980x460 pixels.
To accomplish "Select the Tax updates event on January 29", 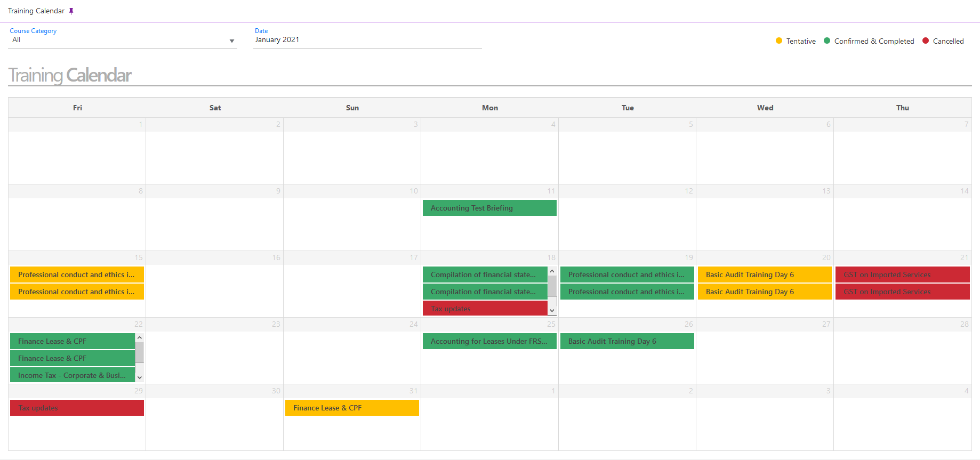I will tap(77, 408).
